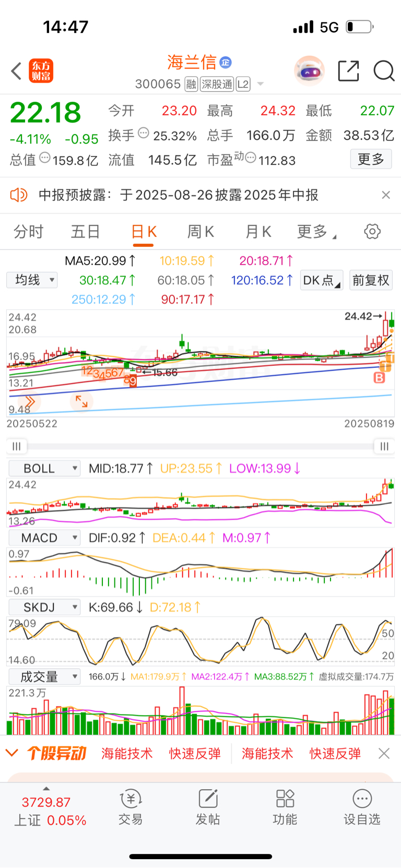This screenshot has height=868, width=401.
Task: Collapse the 个股异动 bar chevron
Action: (12, 753)
